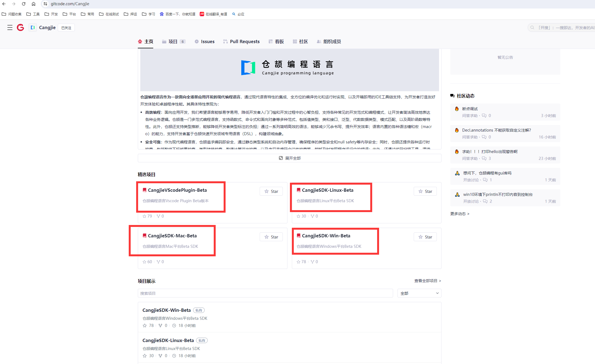The width and height of the screenshot is (595, 364).
Task: Open 百度一下 bookmark
Action: point(177,14)
